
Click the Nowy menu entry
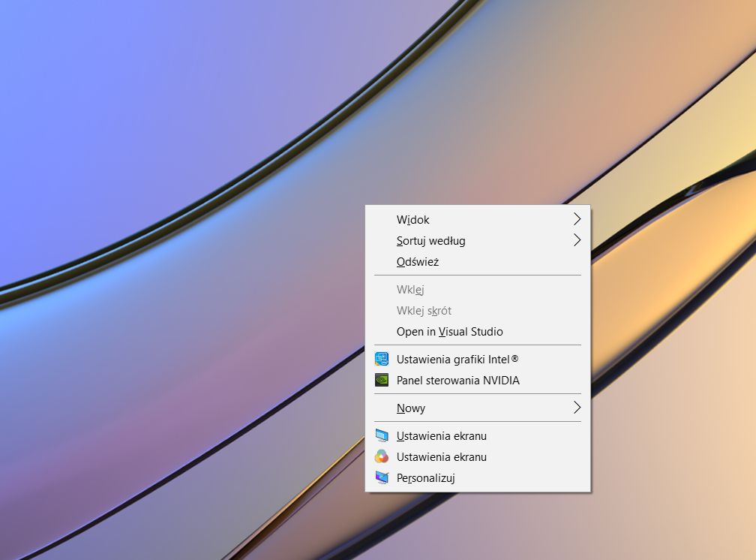(410, 408)
